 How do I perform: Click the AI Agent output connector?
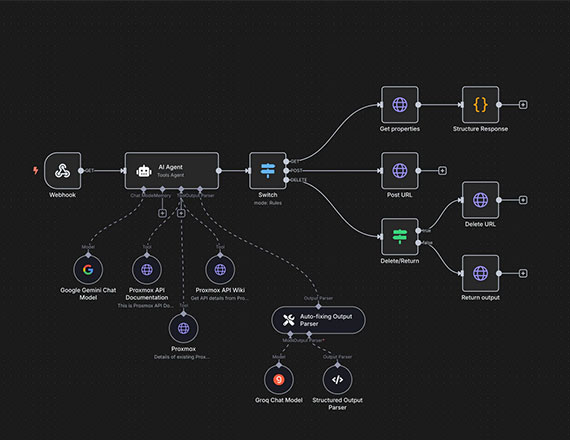point(219,171)
